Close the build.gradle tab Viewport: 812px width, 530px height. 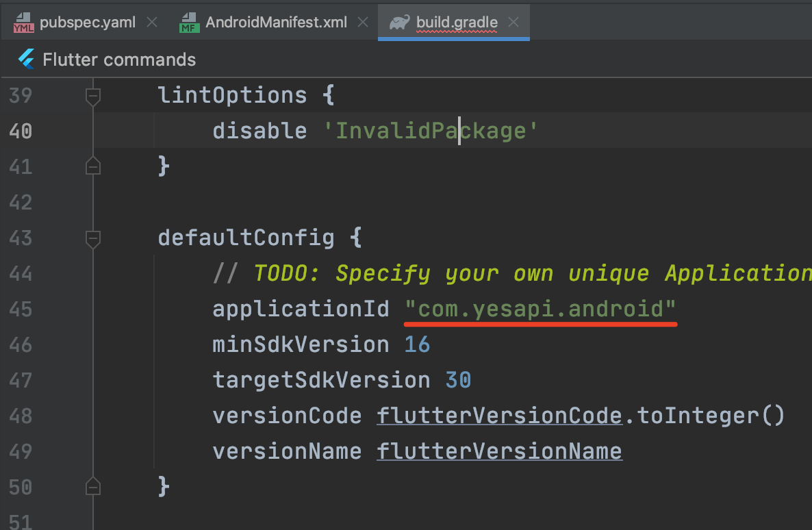pyautogui.click(x=513, y=22)
